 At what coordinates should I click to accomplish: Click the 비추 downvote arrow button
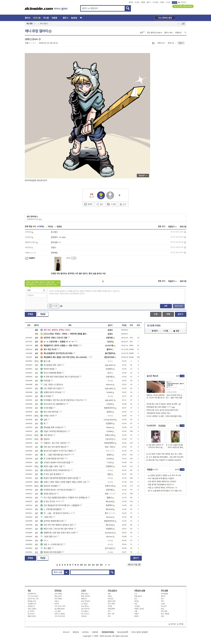(x=110, y=195)
